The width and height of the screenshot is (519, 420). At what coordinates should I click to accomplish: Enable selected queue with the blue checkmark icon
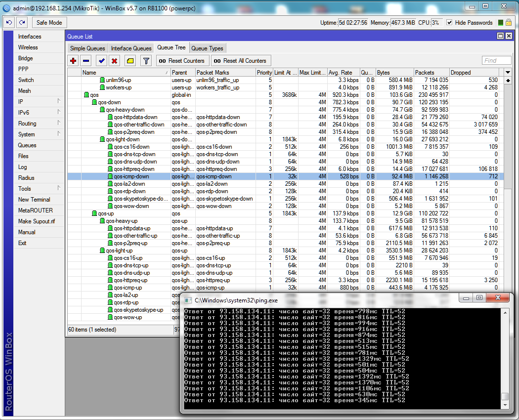(101, 60)
